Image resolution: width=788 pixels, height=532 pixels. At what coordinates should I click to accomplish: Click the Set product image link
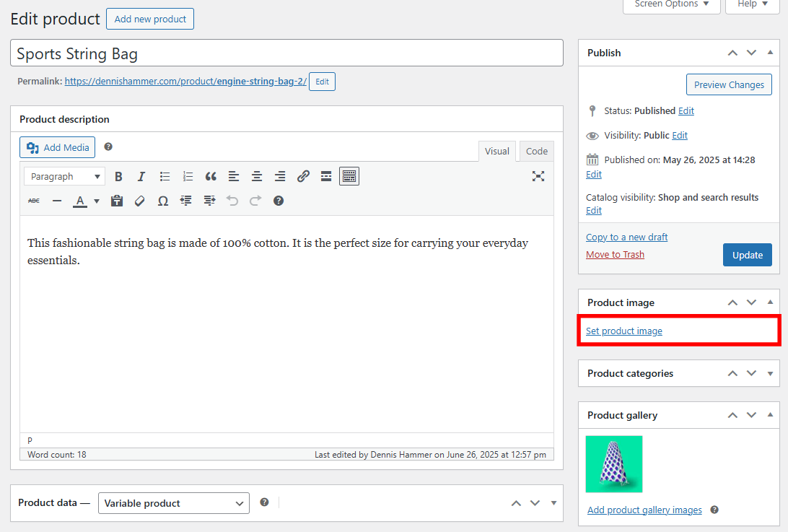pyautogui.click(x=623, y=331)
